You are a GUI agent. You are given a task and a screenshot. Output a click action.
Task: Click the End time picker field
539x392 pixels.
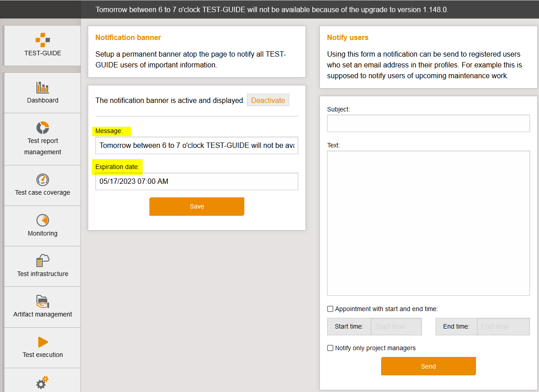(503, 327)
